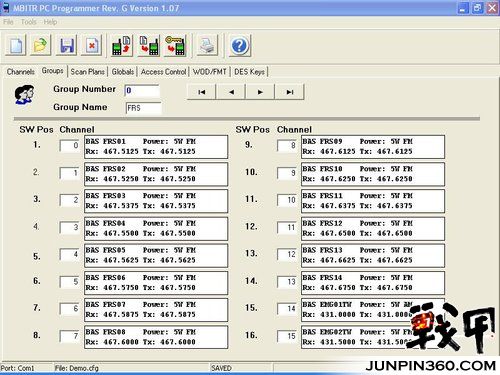Open the DES Keys tab
The width and height of the screenshot is (500, 375).
coord(249,72)
